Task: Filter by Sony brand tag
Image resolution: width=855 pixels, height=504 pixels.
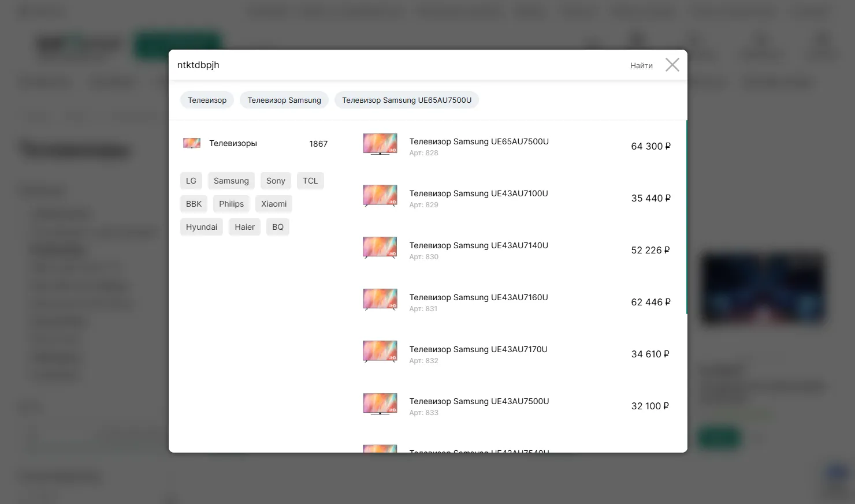Action: point(276,181)
